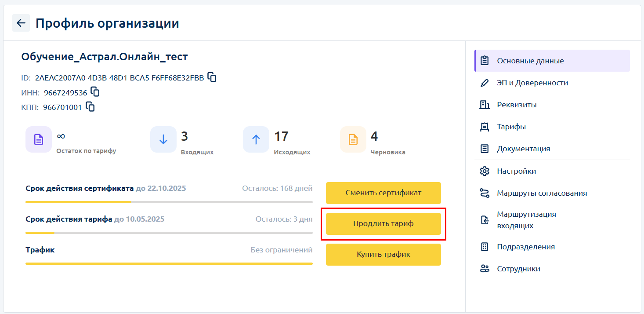
Task: Click the Купить трафик button
Action: tap(383, 255)
